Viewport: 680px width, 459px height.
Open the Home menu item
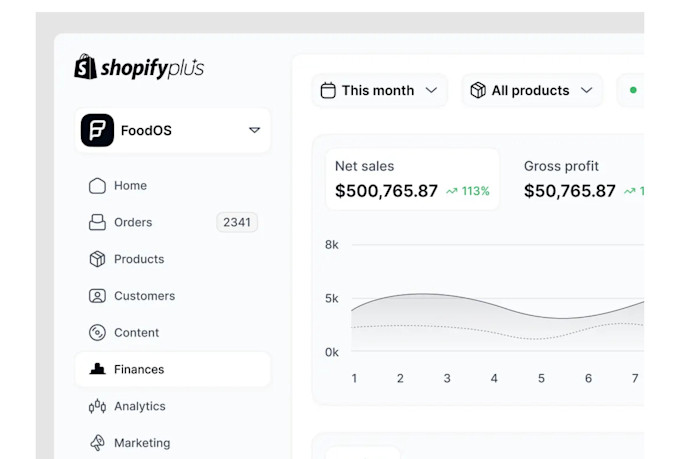[x=173, y=186]
